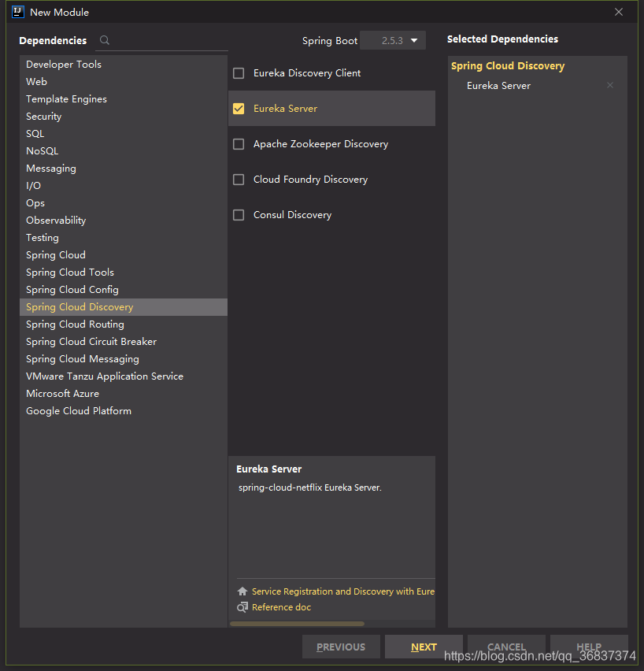Select the SQL category

[x=124, y=134]
